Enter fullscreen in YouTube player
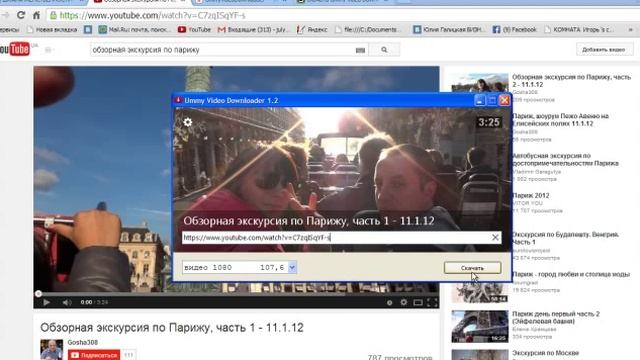Screen dimensions: 640x360 click(432, 302)
